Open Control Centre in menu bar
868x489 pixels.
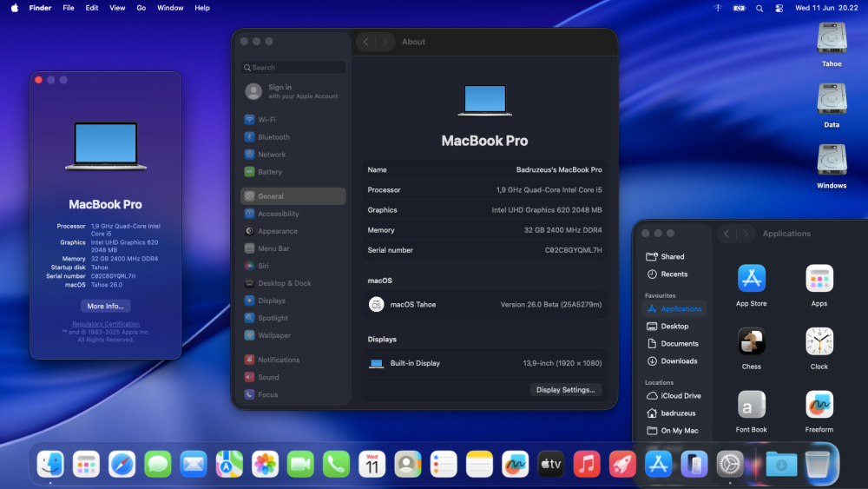pyautogui.click(x=779, y=9)
